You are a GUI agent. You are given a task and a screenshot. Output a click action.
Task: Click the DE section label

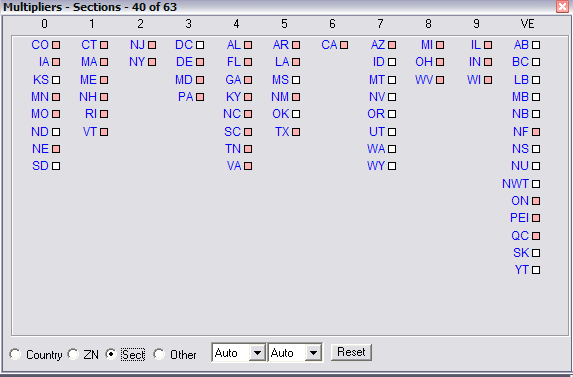click(184, 62)
